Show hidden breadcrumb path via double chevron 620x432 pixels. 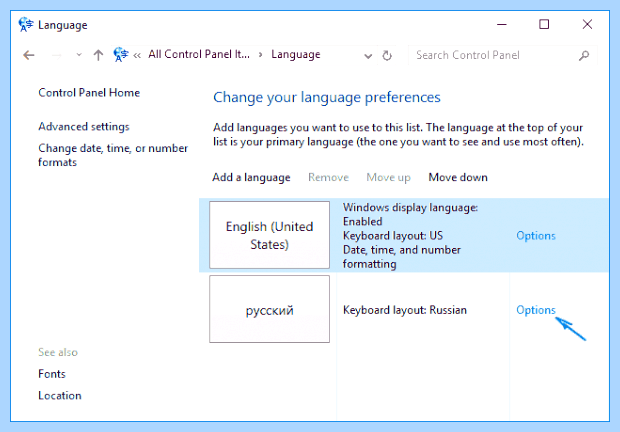[137, 55]
